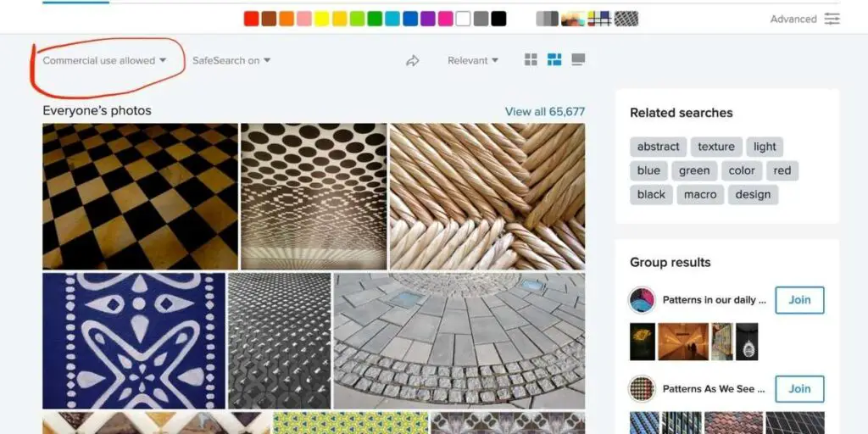868x434 pixels.
Task: Open the dark circles pattern photo
Action: point(314,197)
